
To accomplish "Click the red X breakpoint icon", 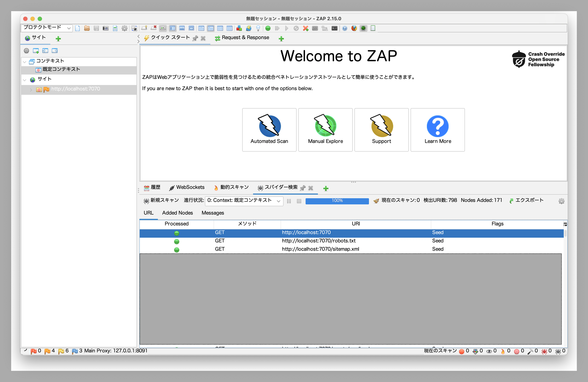I will pyautogui.click(x=306, y=28).
